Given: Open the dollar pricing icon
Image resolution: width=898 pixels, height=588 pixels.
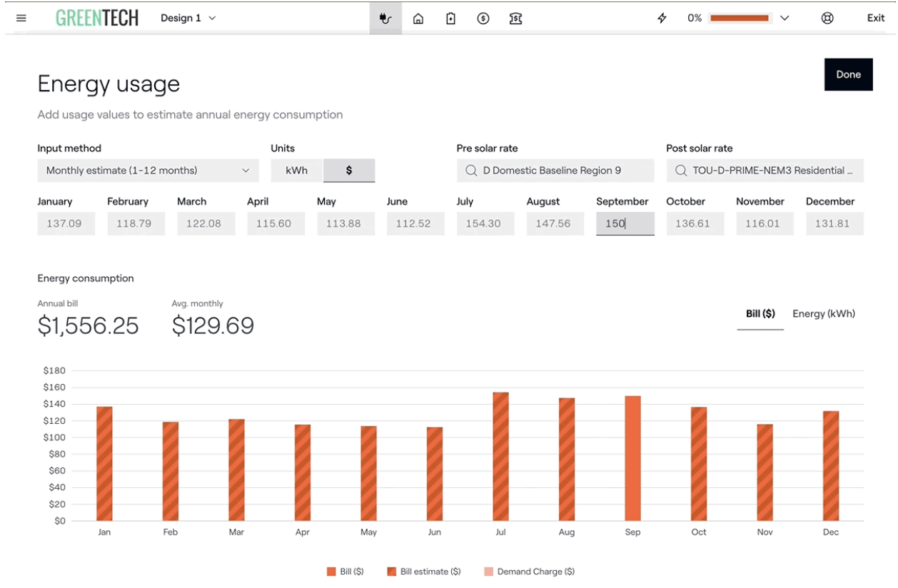Looking at the screenshot, I should coord(483,19).
